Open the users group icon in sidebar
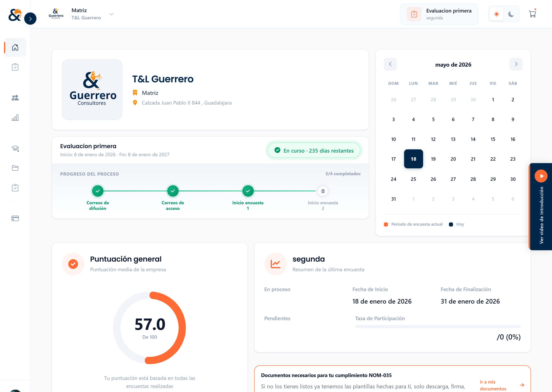The image size is (552, 392). tap(15, 98)
